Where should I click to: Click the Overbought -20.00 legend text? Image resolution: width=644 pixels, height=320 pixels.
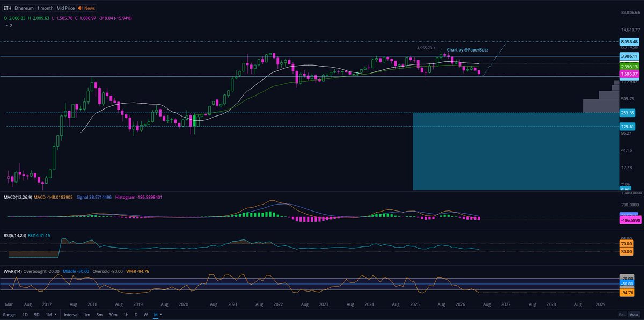(42, 271)
